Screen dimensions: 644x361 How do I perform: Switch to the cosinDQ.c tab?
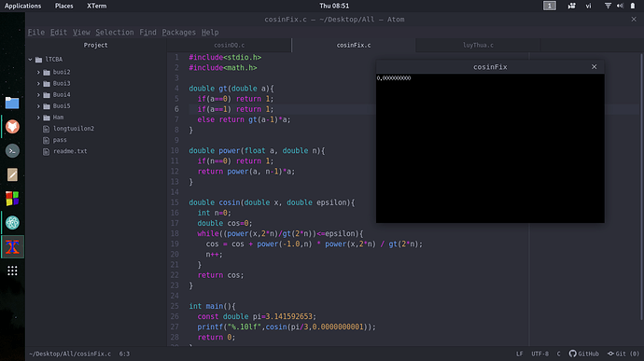click(x=230, y=45)
